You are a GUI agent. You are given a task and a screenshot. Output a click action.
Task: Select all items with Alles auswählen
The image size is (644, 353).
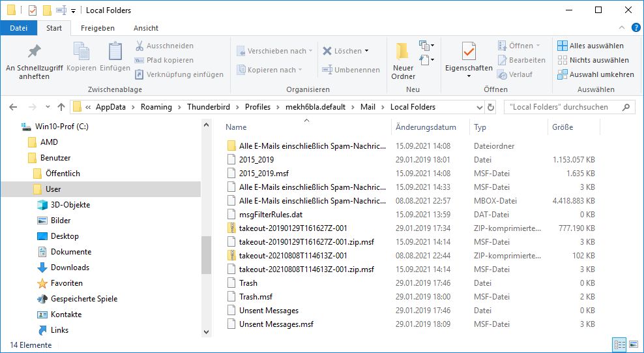[x=591, y=46]
